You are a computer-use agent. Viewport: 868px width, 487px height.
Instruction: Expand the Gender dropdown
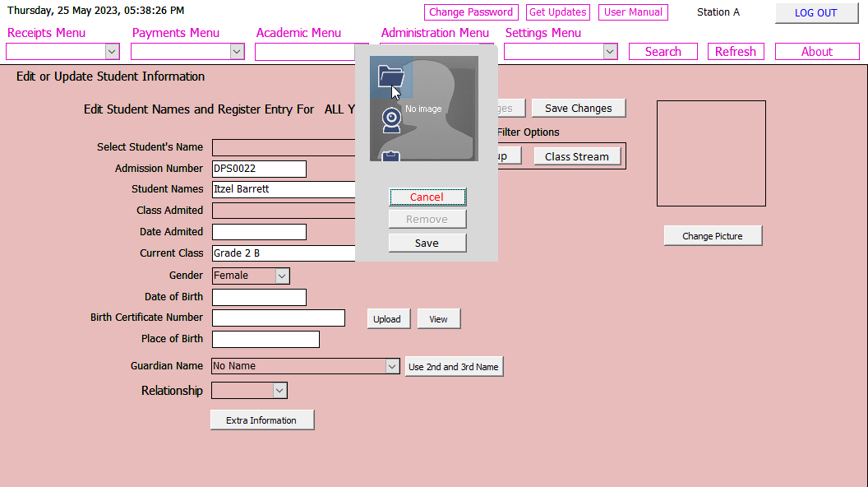coord(282,276)
